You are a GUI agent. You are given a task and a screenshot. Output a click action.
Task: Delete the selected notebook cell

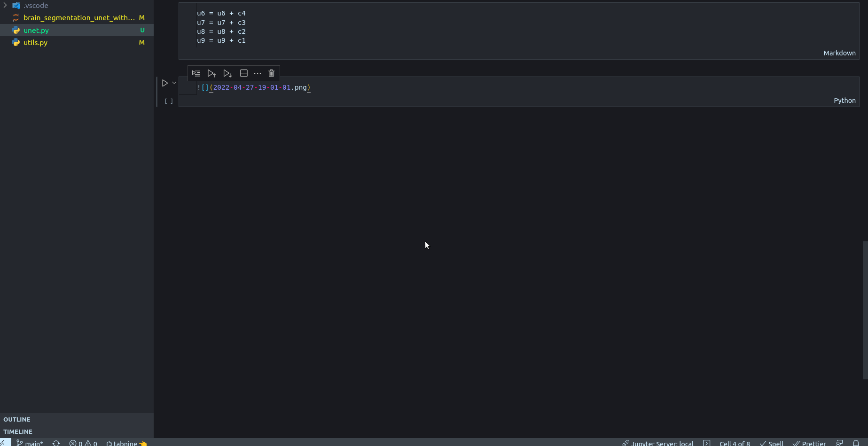click(x=271, y=73)
